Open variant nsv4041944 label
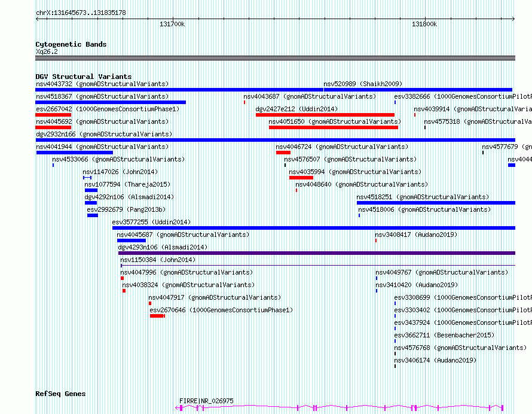Image resolution: width=532 pixels, height=414 pixels. tap(102, 147)
